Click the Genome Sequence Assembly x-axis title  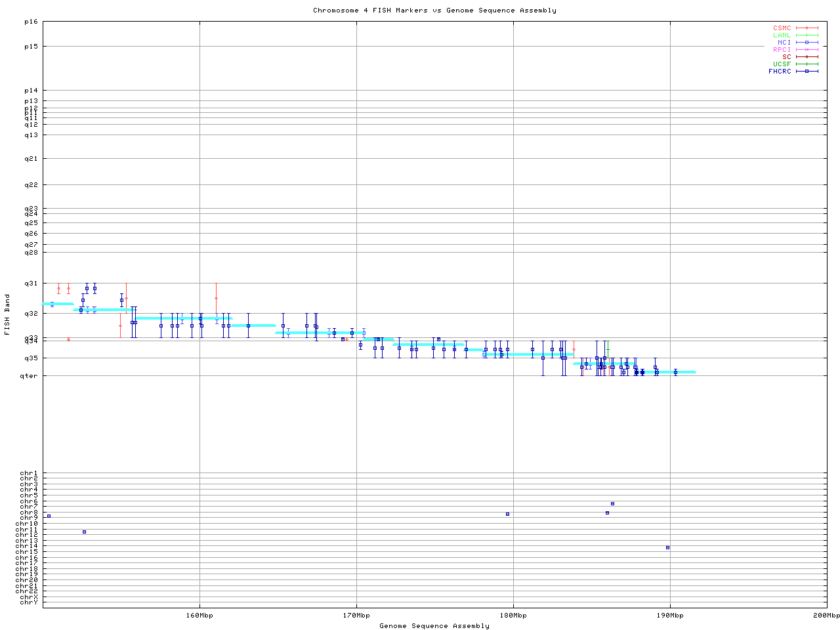pyautogui.click(x=434, y=626)
